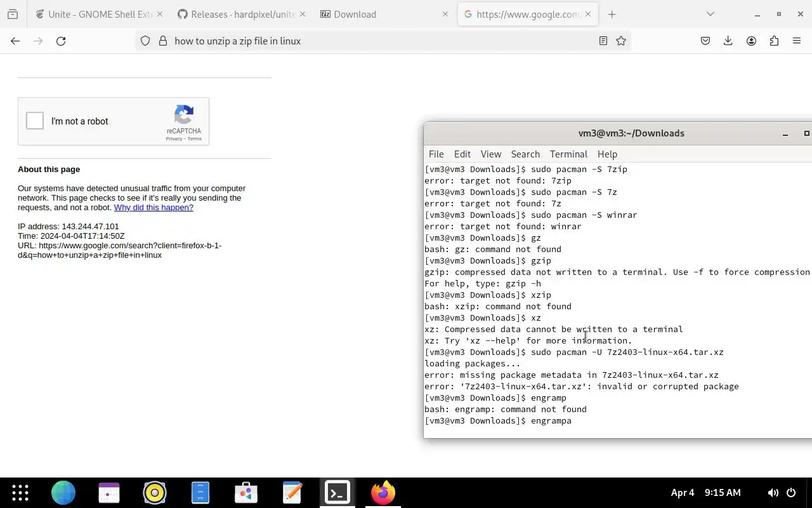Check the I'm not a robot box

click(35, 121)
